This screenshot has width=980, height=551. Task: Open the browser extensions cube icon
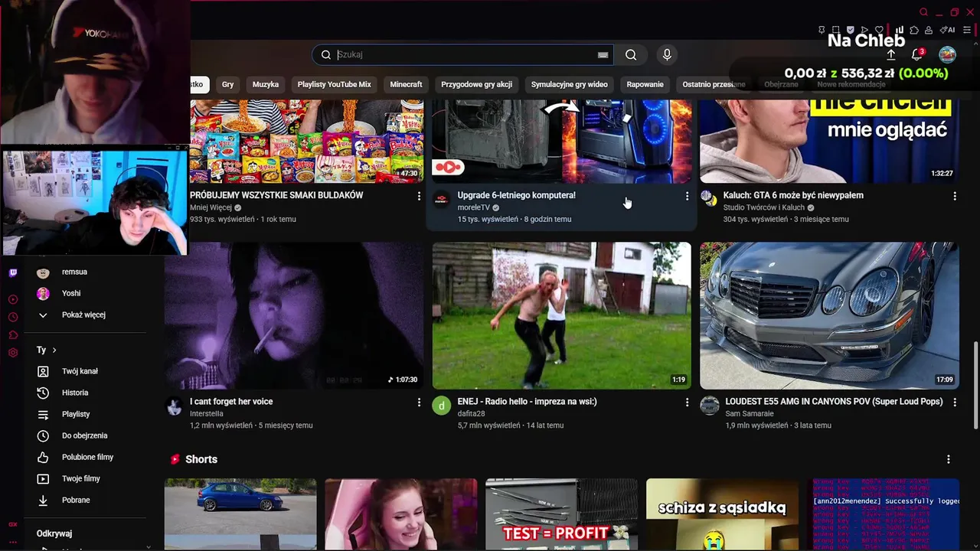point(914,30)
